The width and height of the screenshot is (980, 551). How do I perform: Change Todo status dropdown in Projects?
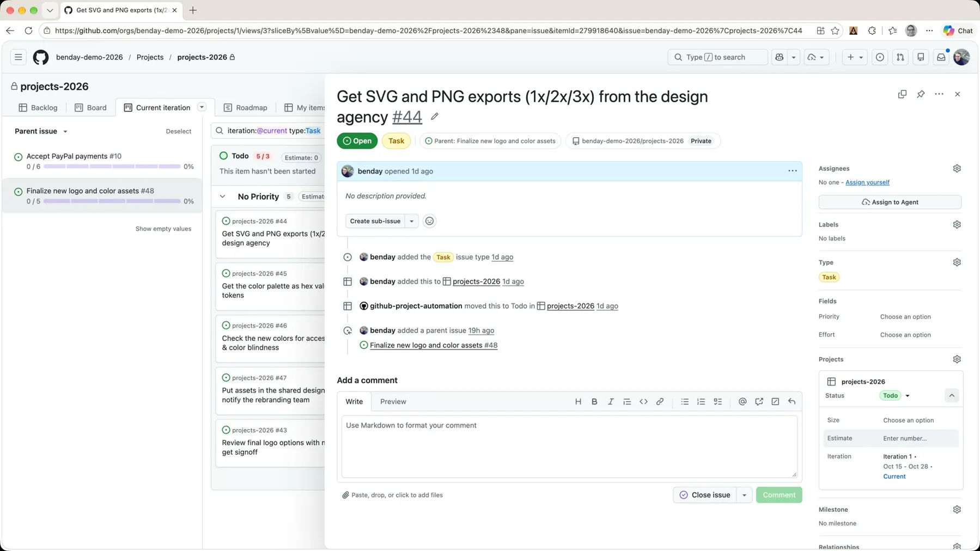pos(895,396)
